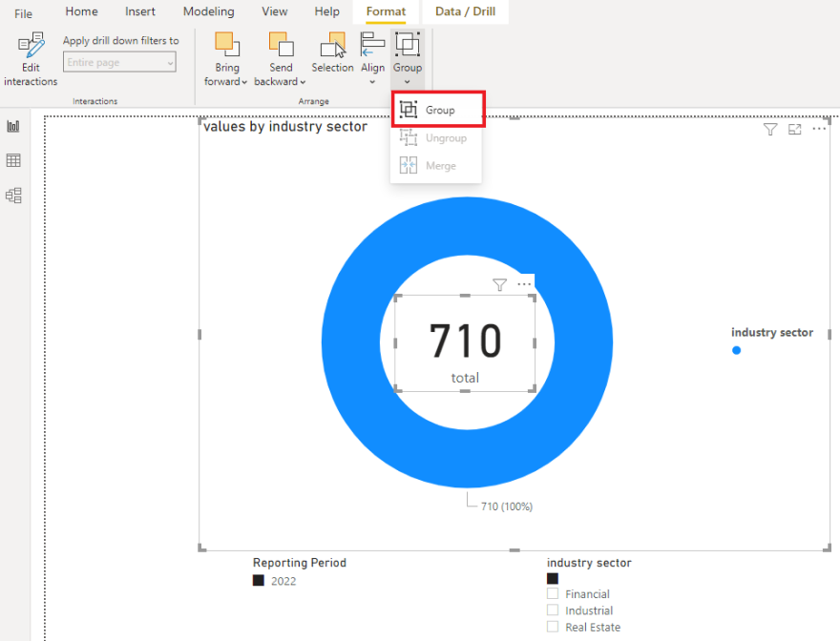840x641 pixels.
Task: Expand the Align dropdown arrow
Action: click(372, 82)
